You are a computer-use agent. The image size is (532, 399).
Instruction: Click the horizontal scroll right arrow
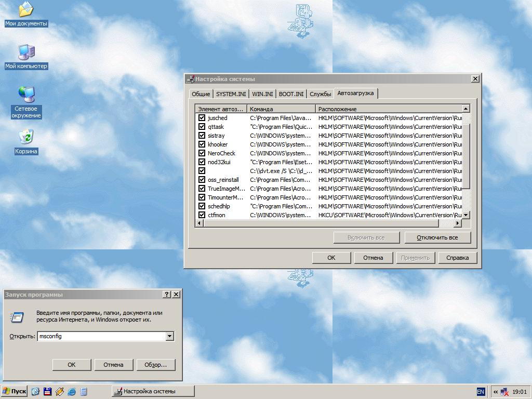458,223
